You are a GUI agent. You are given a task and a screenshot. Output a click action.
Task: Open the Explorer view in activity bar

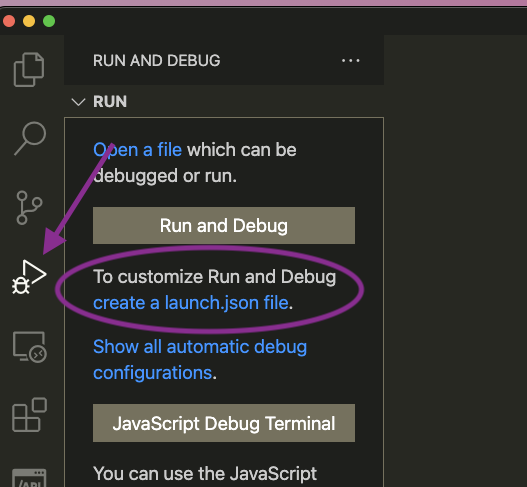[29, 70]
